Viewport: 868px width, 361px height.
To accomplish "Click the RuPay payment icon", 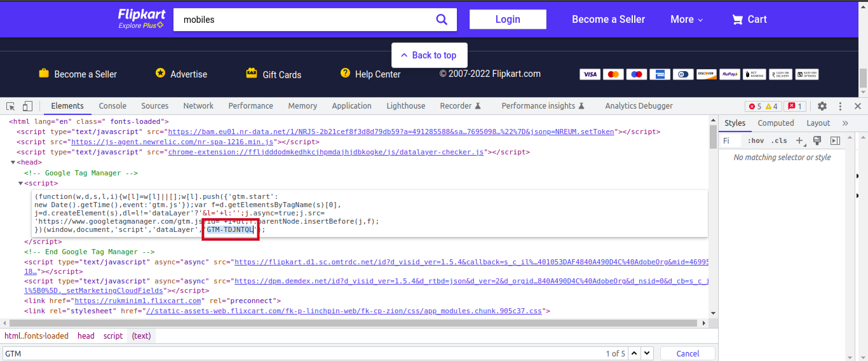I will [x=729, y=74].
